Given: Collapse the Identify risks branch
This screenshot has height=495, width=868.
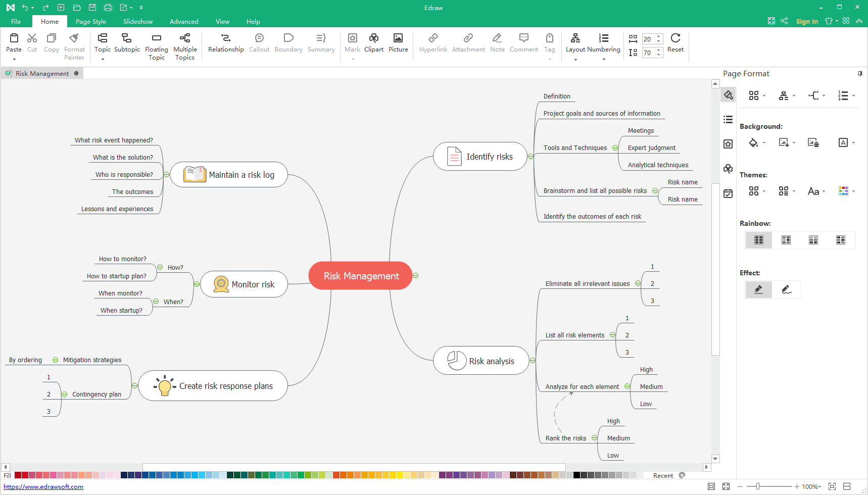Looking at the screenshot, I should (x=531, y=157).
